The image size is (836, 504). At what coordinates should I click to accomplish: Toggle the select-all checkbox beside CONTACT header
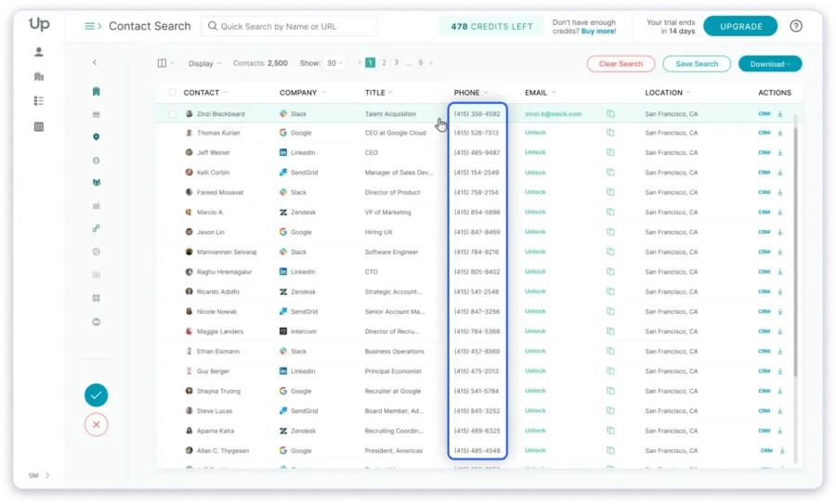point(172,93)
